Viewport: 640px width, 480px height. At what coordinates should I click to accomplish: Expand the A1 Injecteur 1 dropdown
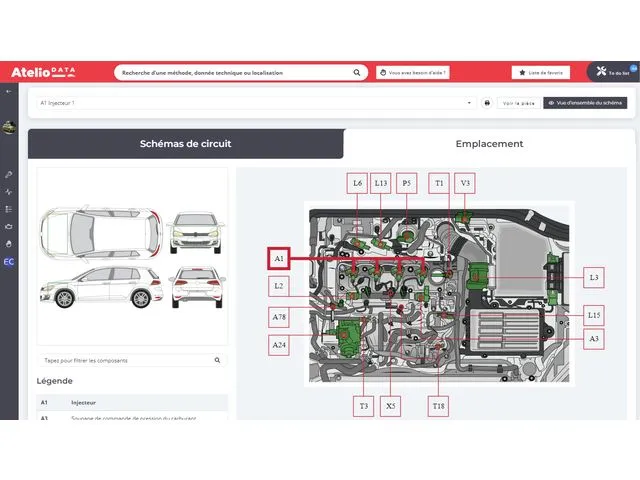[470, 103]
